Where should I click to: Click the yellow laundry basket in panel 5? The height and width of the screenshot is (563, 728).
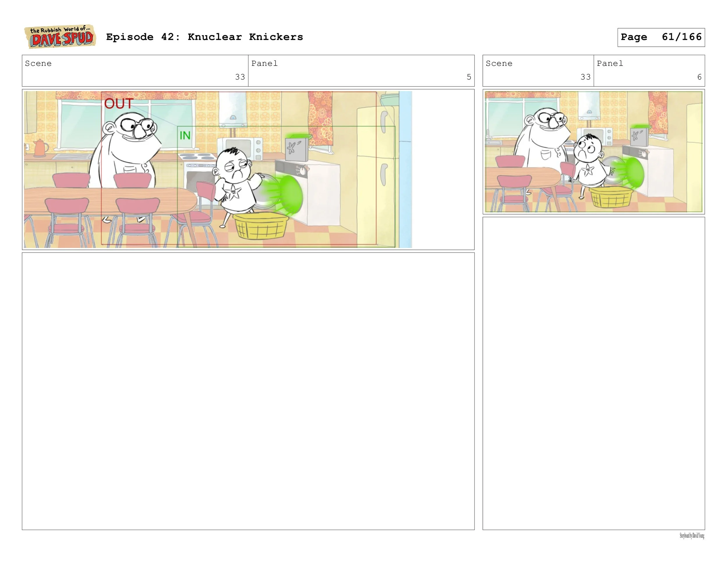pos(260,226)
